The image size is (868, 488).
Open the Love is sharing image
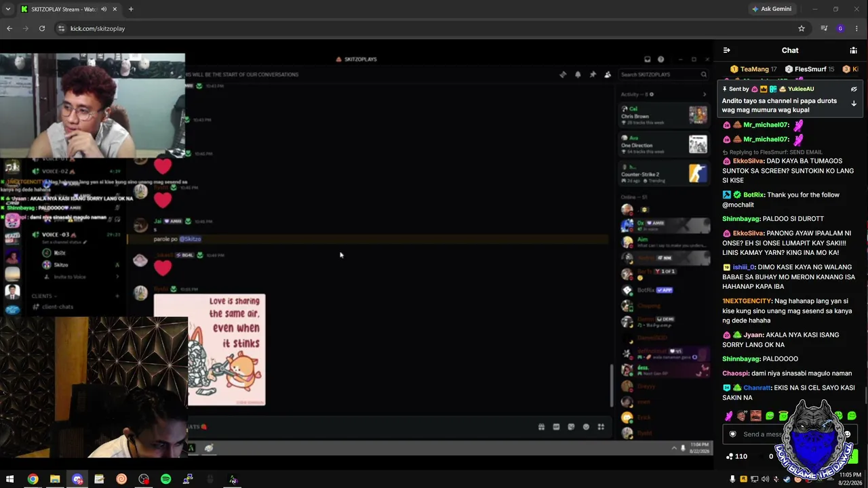pyautogui.click(x=227, y=350)
